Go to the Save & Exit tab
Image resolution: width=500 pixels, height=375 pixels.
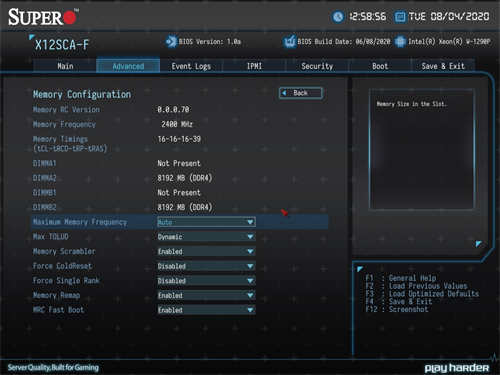pyautogui.click(x=443, y=66)
